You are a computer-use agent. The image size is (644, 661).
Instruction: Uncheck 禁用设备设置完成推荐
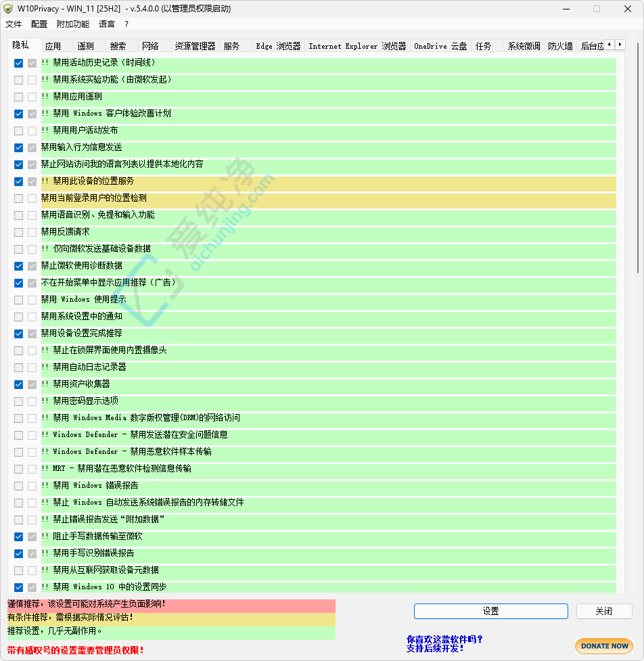[x=18, y=334]
